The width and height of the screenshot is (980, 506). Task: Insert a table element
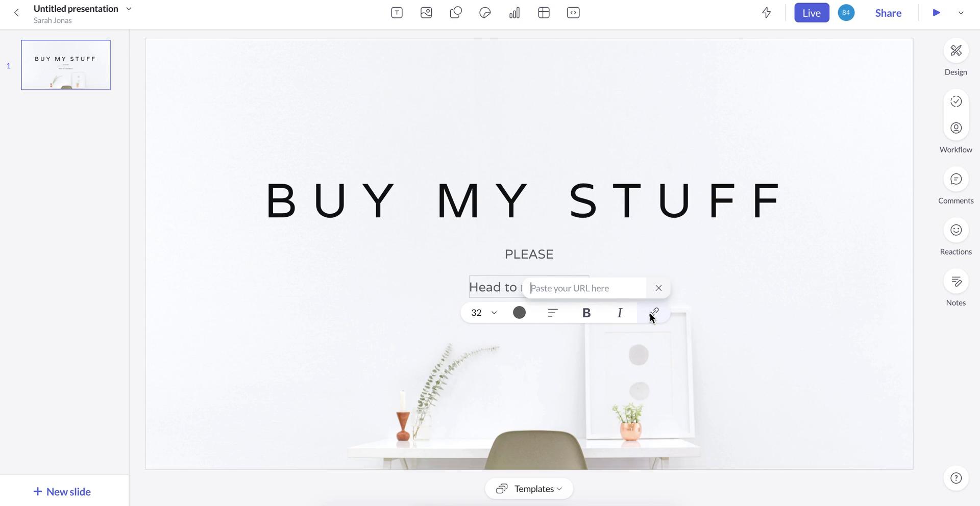544,13
